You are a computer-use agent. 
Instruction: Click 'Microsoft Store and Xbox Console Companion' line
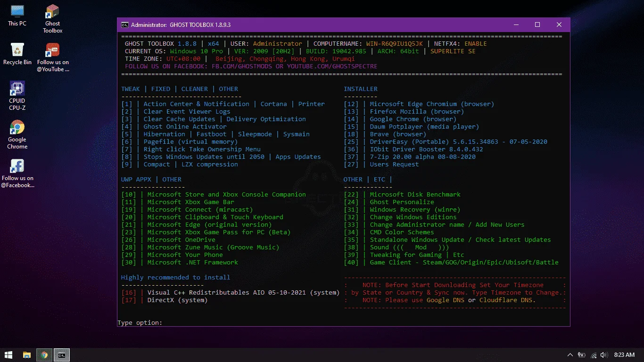227,195
